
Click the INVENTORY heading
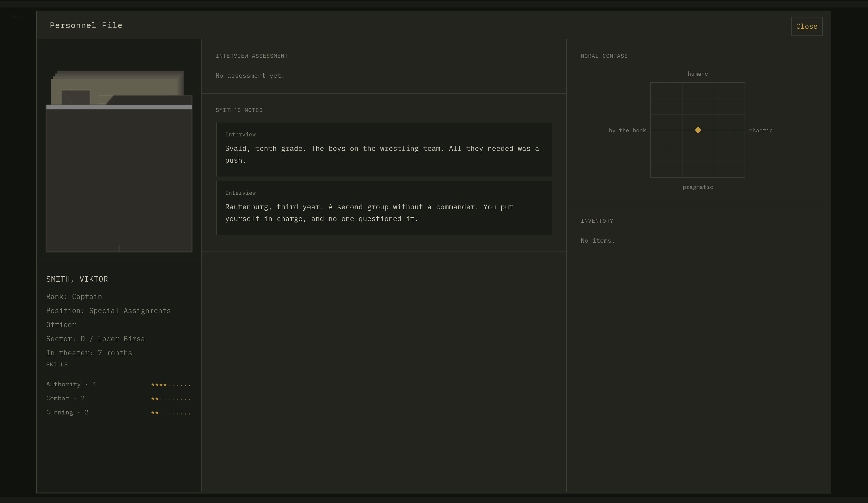click(x=597, y=221)
